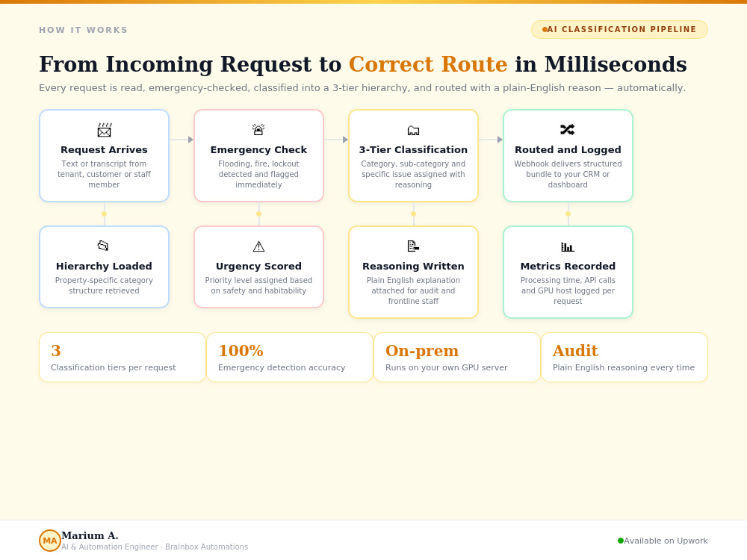747x560 pixels.
Task: Click the green availability dot in the footer
Action: 620,541
